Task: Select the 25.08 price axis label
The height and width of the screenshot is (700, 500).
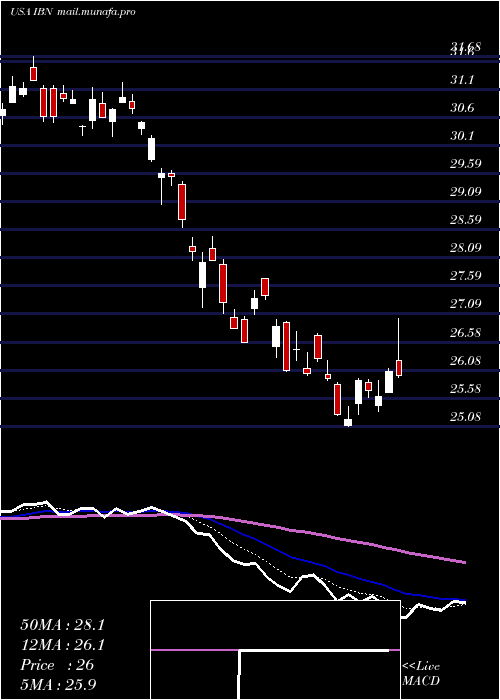Action: [x=466, y=417]
